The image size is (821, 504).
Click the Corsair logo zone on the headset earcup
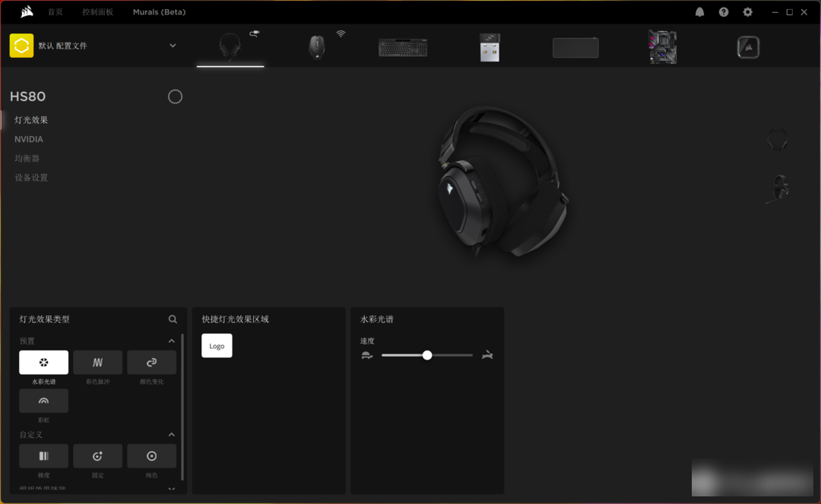449,189
